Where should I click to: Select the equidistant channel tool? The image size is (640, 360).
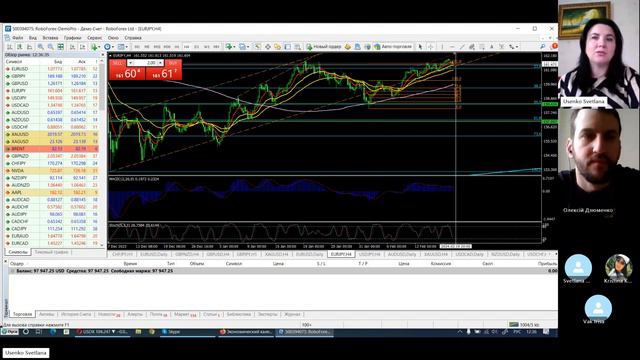click(472, 47)
